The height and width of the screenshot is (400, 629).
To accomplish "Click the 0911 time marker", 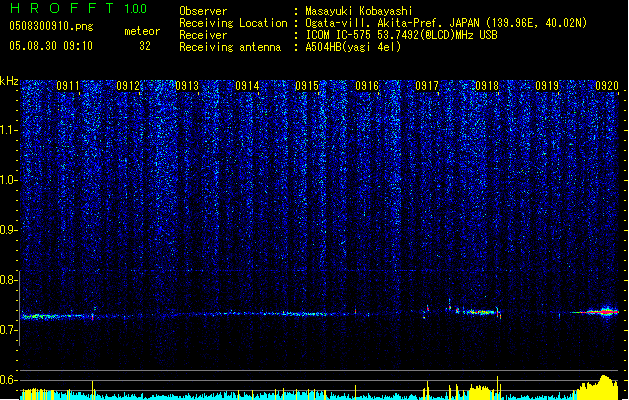I will coord(68,86).
